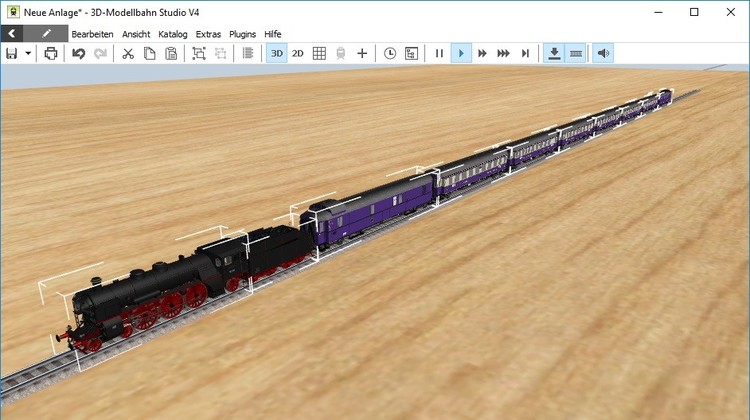Screen dimensions: 750x420
Task: Open the Extras menu
Action: 208,34
